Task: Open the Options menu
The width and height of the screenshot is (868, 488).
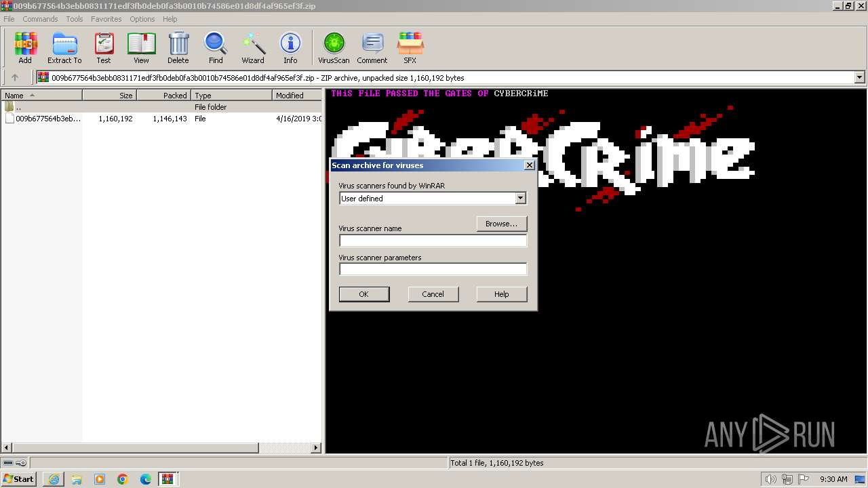Action: [x=142, y=19]
